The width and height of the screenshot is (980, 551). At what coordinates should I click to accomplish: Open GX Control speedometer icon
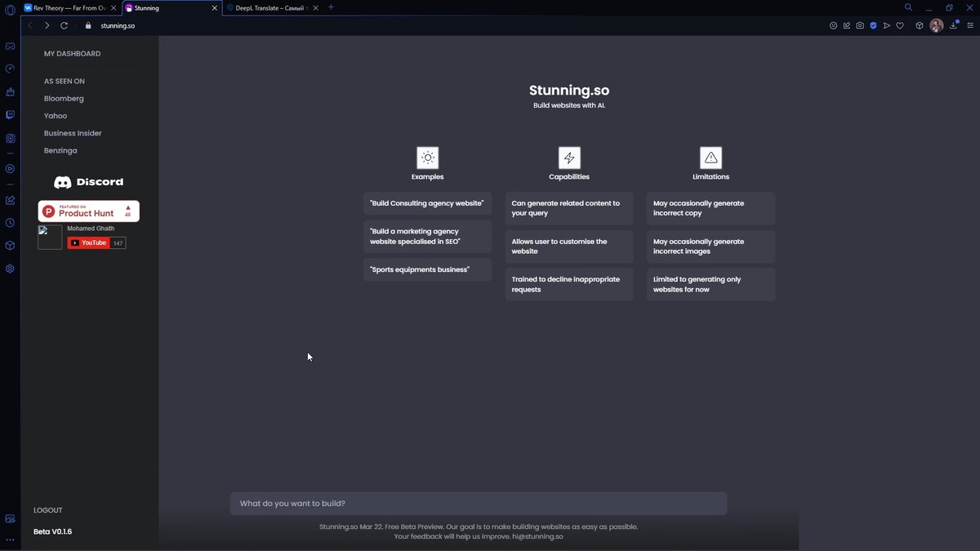10,69
